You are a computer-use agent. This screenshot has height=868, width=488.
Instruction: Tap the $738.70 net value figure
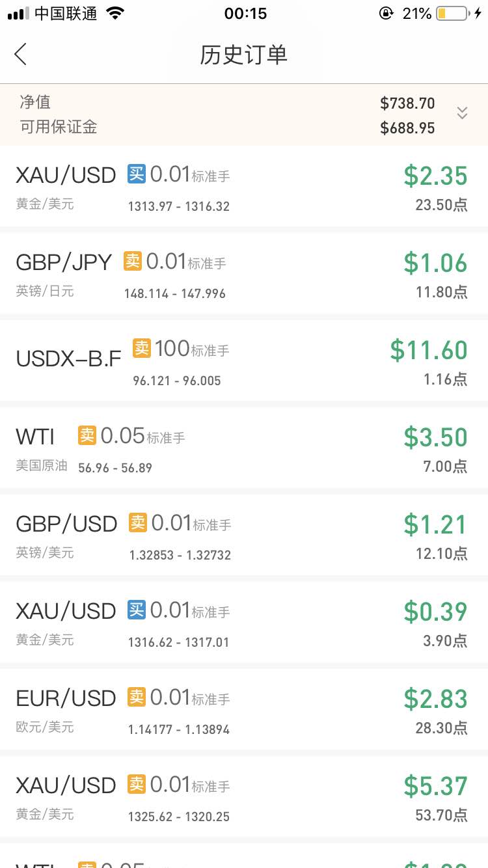pyautogui.click(x=407, y=103)
